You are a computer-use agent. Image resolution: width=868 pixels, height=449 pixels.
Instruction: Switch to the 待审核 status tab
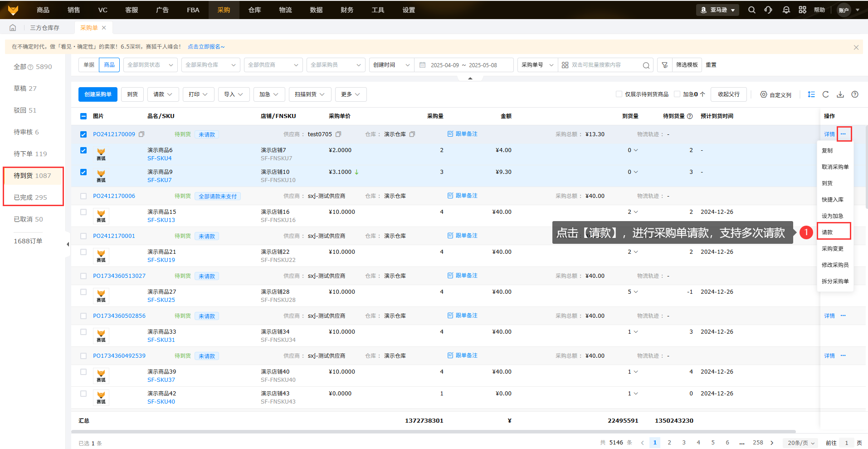click(26, 132)
